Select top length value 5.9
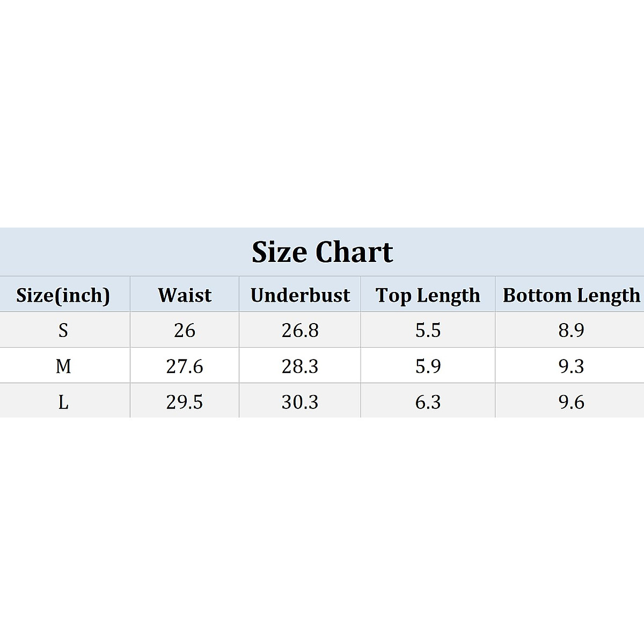The height and width of the screenshot is (644, 644). (428, 366)
